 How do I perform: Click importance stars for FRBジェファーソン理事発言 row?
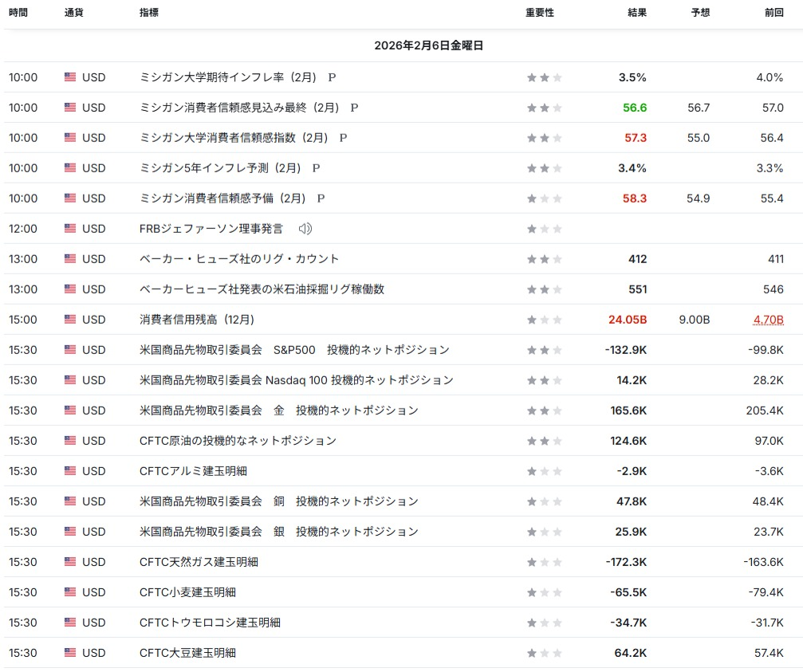pyautogui.click(x=544, y=229)
